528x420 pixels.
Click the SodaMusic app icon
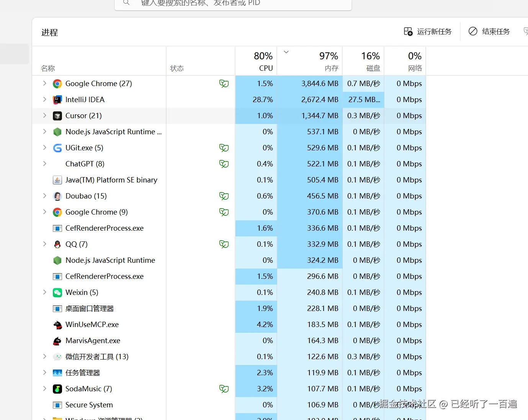[57, 389]
